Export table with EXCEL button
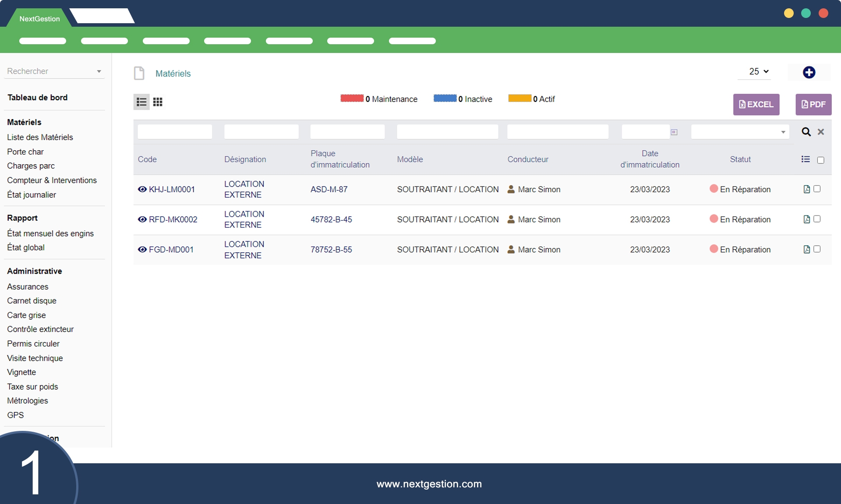 (756, 105)
